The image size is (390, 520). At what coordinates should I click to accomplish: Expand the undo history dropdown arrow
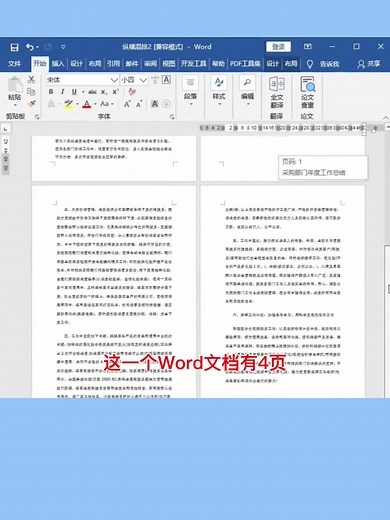click(x=37, y=47)
